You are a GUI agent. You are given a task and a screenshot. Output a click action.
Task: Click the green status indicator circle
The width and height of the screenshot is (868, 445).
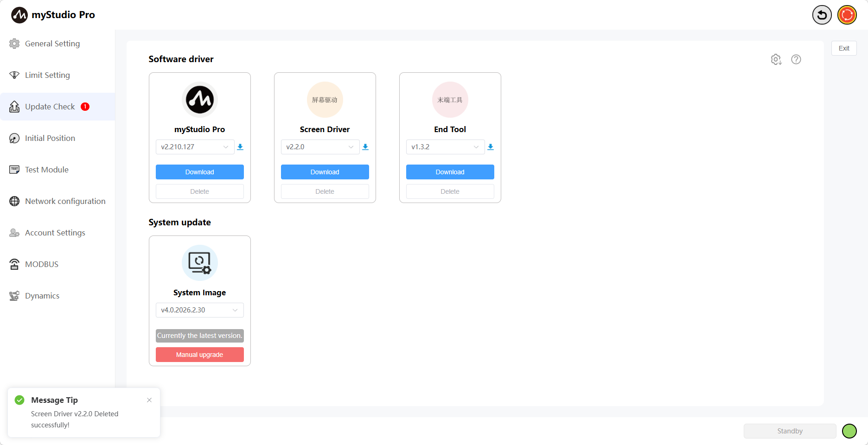pyautogui.click(x=849, y=431)
